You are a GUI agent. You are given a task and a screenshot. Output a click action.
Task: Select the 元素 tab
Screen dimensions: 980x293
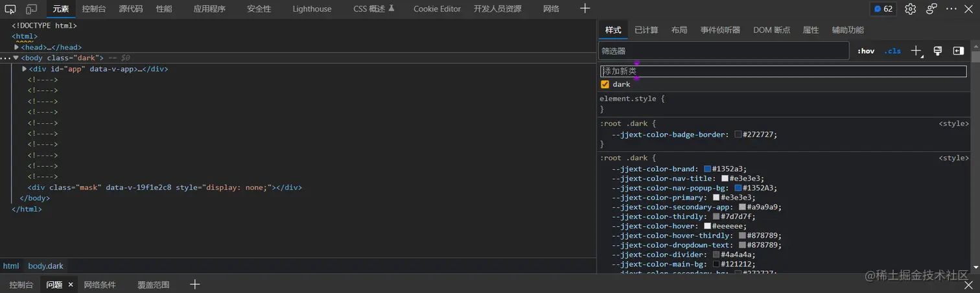61,9
